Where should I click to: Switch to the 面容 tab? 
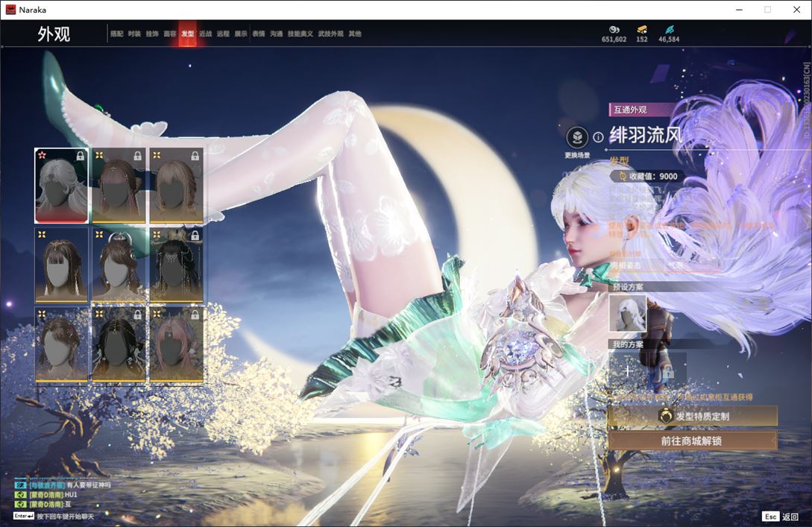click(x=170, y=34)
